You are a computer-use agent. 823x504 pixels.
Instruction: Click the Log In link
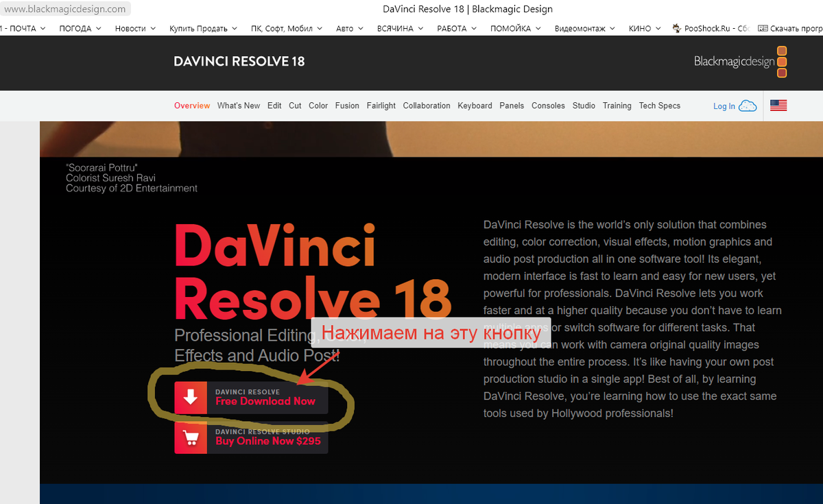724,106
